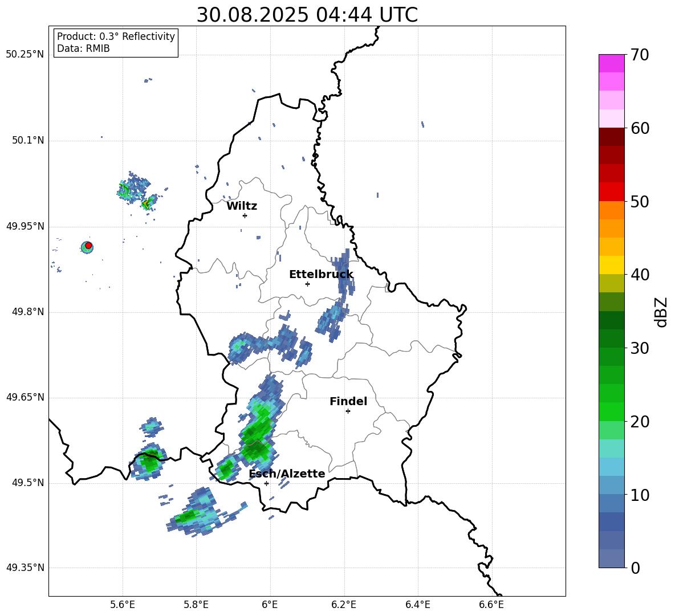Click the 'Data: RMIB' label
Viewport: 675px width, 616px height.
(83, 48)
